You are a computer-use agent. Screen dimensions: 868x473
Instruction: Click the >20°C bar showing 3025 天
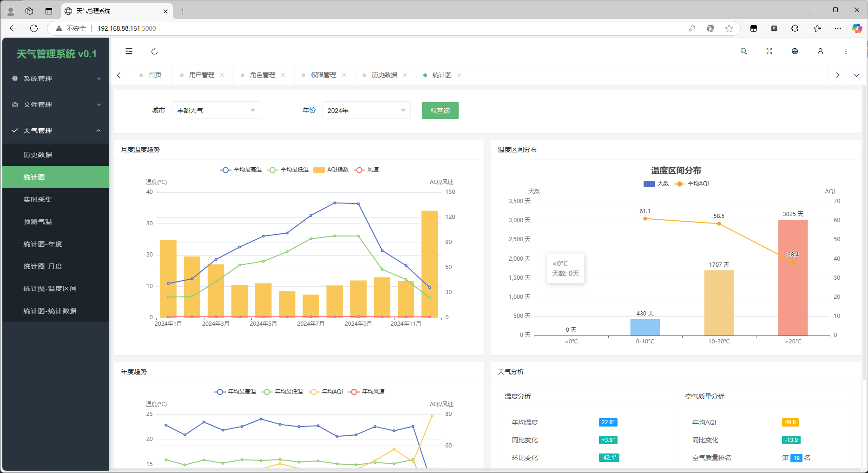pyautogui.click(x=793, y=277)
